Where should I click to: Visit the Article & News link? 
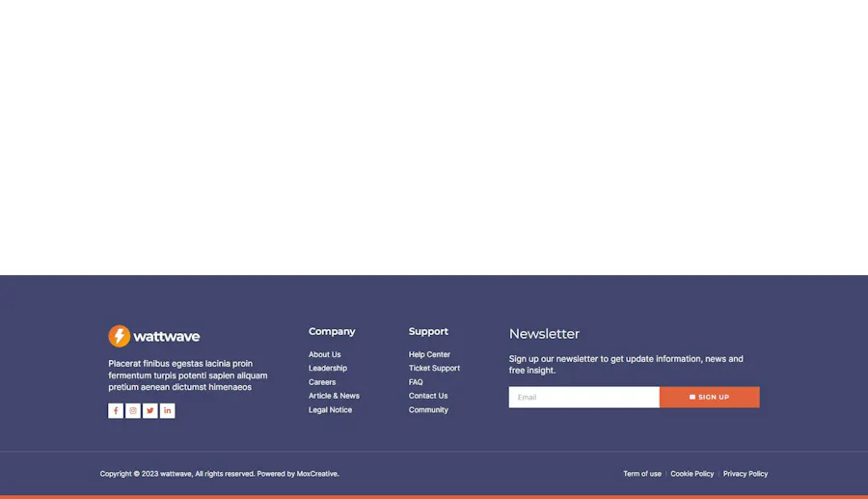[x=334, y=396]
